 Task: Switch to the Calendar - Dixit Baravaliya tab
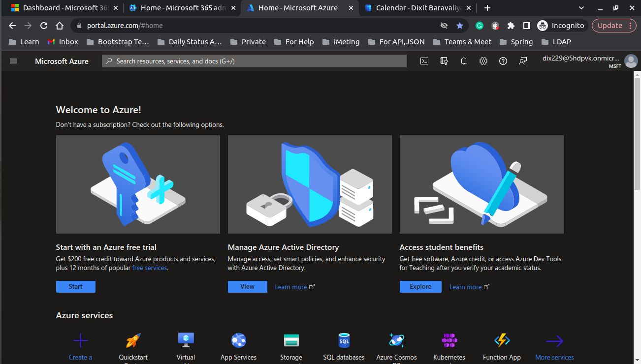coord(417,8)
